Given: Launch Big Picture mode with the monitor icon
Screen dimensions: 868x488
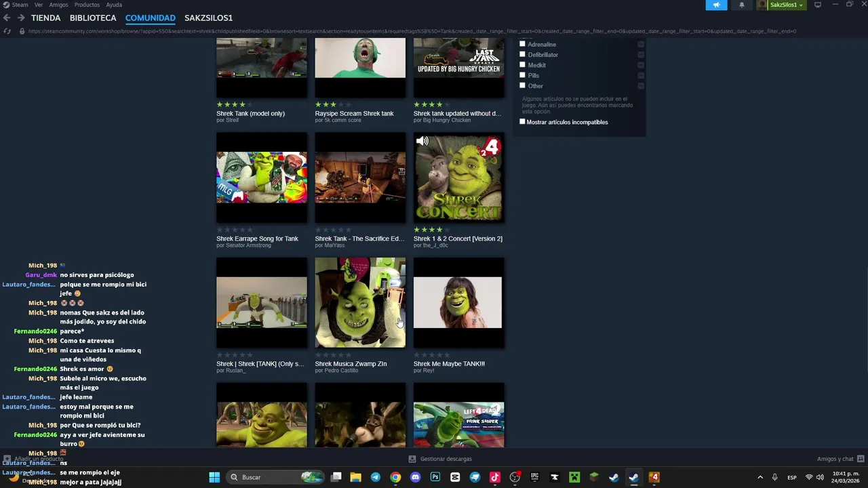Looking at the screenshot, I should coord(818,5).
